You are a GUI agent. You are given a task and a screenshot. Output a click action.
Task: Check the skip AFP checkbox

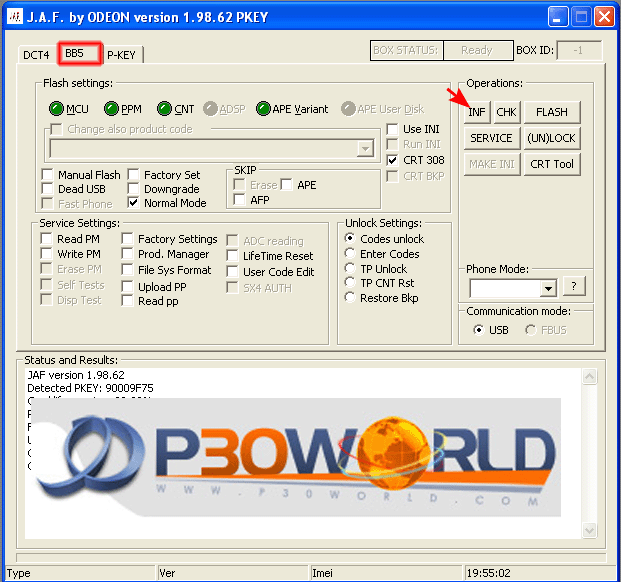coord(239,200)
